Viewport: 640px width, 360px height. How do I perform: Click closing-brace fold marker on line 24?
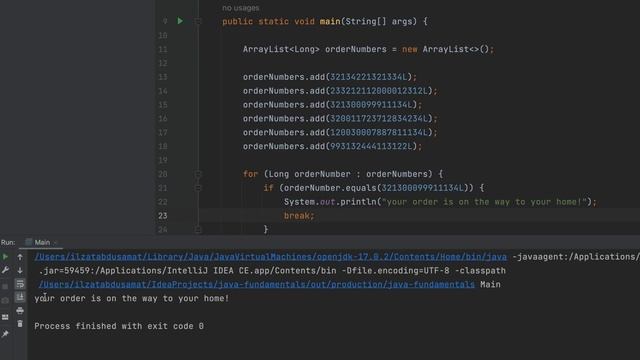pos(198,229)
